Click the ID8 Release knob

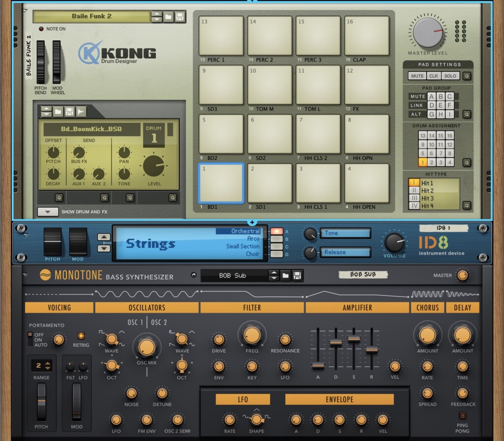310,253
